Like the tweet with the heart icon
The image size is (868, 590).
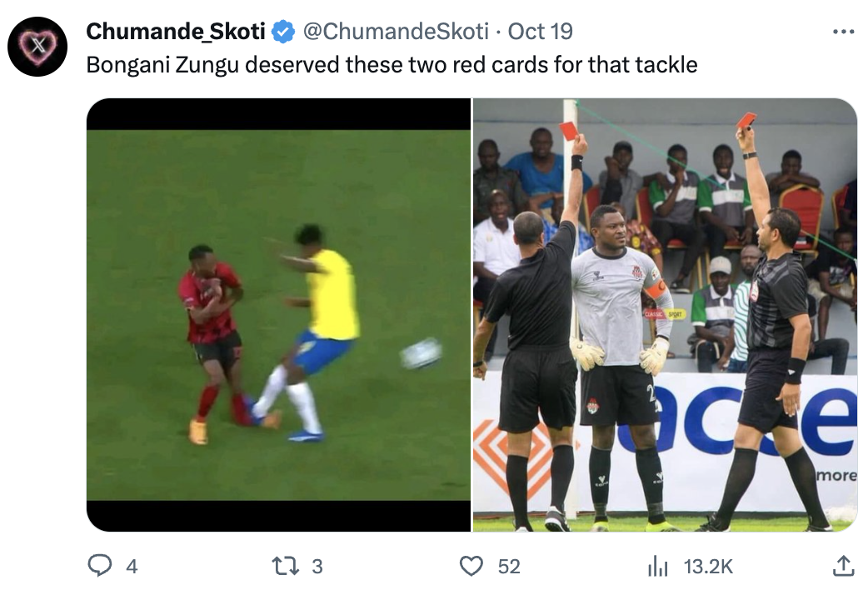click(471, 566)
